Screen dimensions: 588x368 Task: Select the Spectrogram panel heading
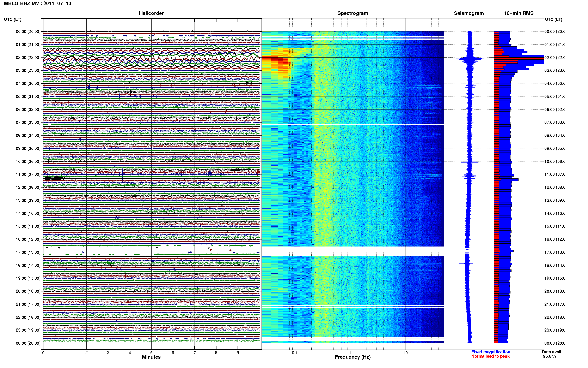[353, 13]
